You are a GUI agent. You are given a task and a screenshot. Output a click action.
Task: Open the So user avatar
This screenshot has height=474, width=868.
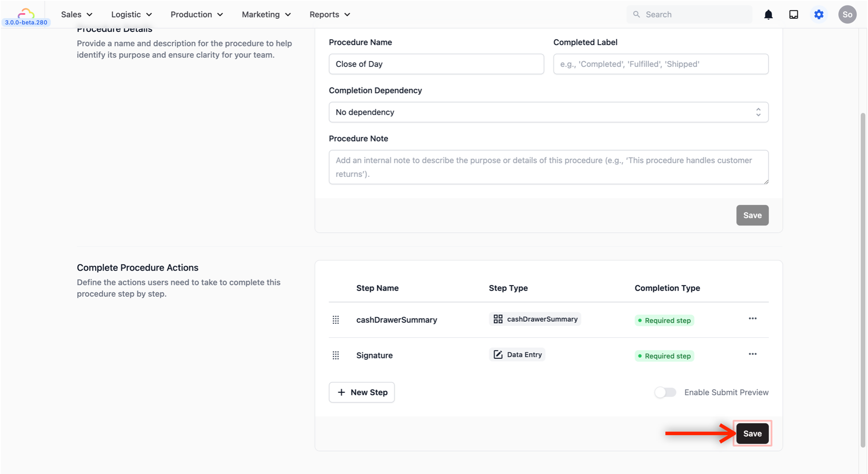point(847,14)
